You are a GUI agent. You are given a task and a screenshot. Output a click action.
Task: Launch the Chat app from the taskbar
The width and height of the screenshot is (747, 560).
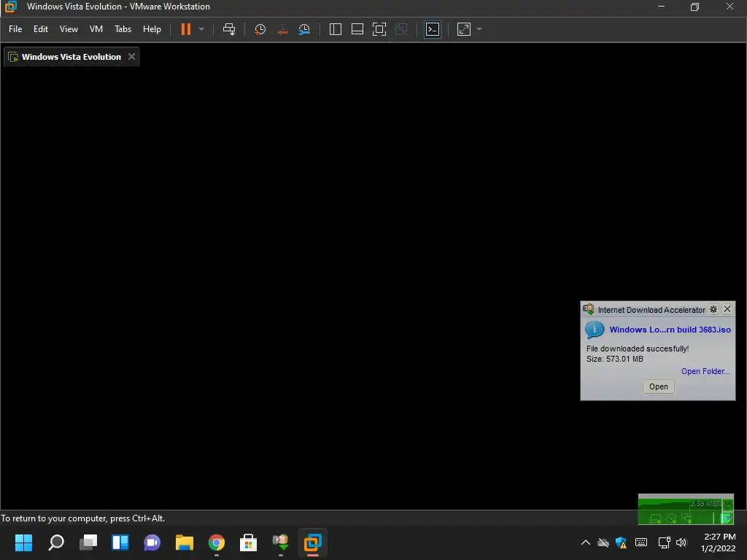152,542
